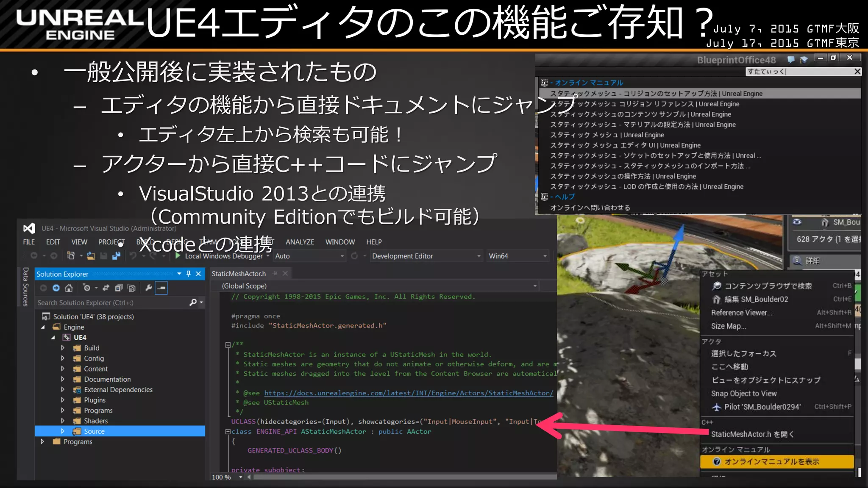Click Properties wrench icon in Solution Explorer
The width and height of the screenshot is (868, 488).
148,288
